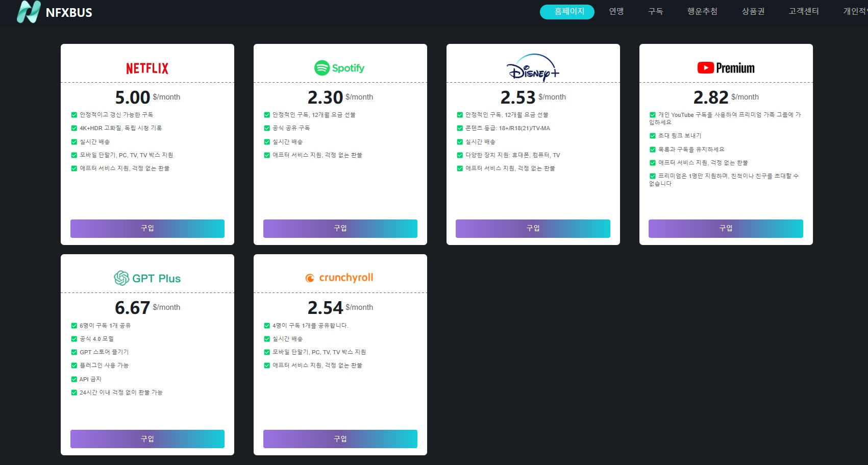This screenshot has height=465, width=868.
Task: Click the check mark beside 안정적이고 갱신 가능한 구독
Action: point(74,115)
